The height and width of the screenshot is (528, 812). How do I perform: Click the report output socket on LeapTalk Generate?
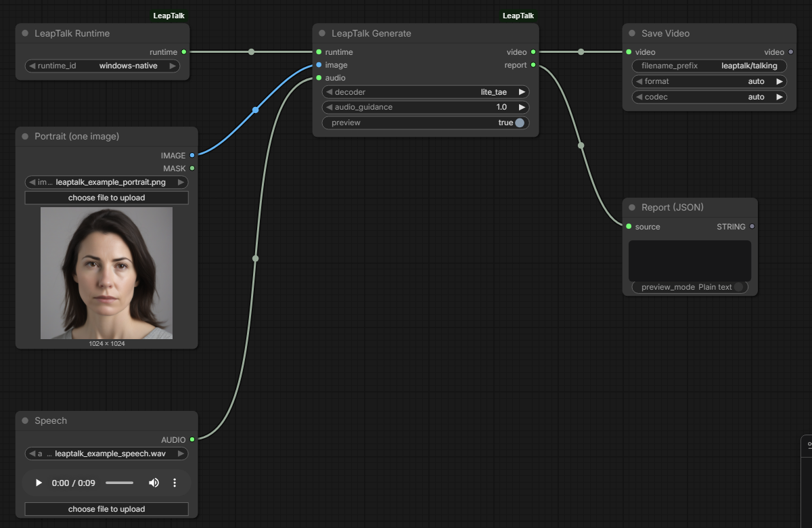click(533, 65)
